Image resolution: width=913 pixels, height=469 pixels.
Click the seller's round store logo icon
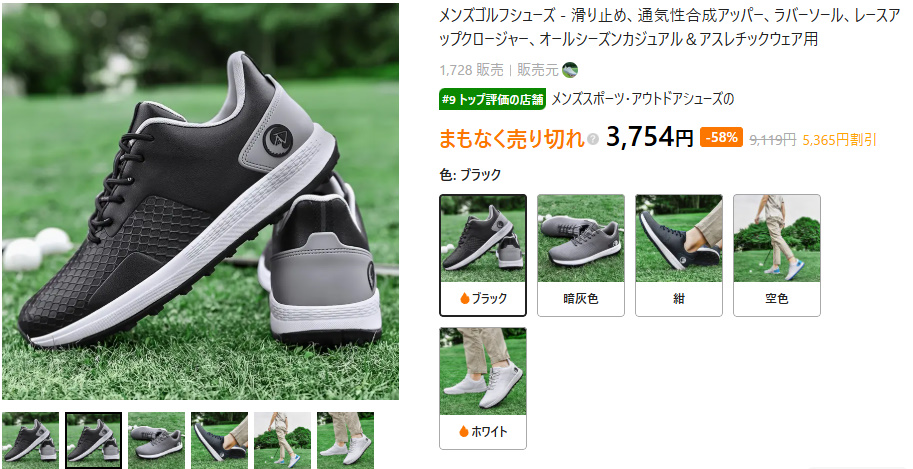[570, 70]
